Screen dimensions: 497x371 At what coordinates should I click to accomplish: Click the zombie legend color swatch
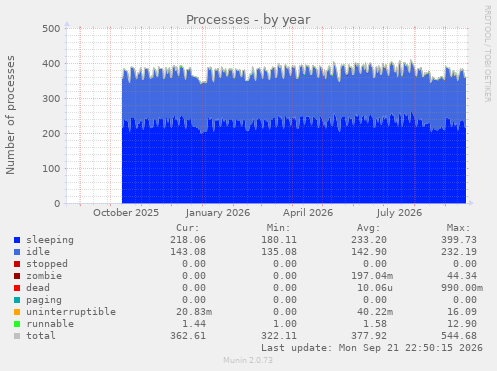tap(17, 276)
